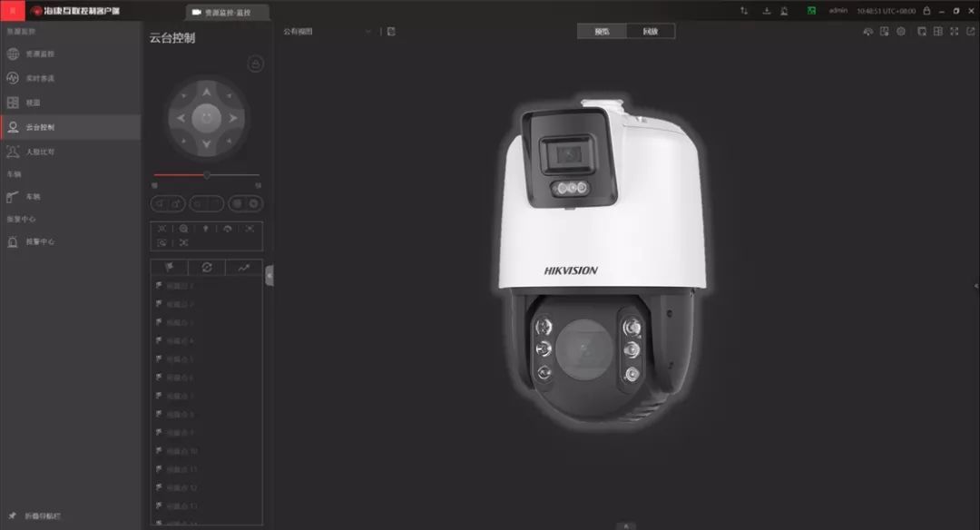Click the PTZ up arrow
This screenshot has width=980, height=530.
click(206, 92)
